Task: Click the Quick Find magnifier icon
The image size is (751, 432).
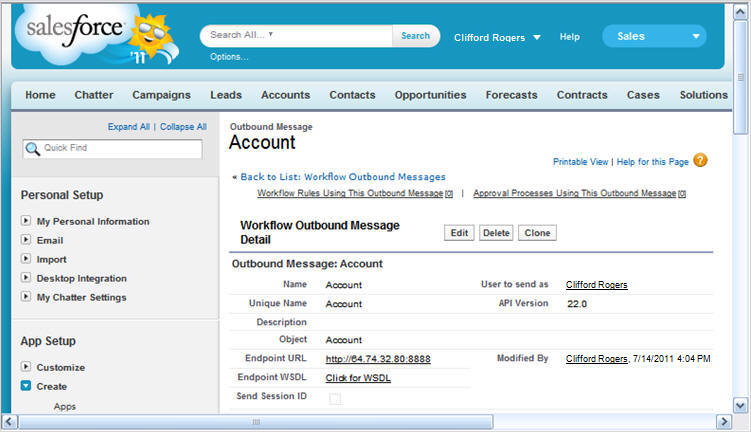Action: [33, 148]
